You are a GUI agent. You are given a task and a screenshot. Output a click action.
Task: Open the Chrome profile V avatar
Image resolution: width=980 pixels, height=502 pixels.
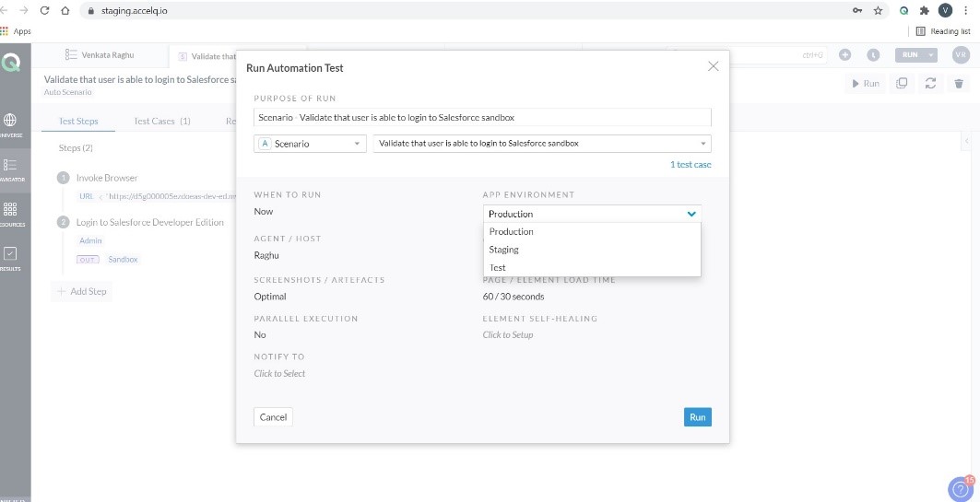pyautogui.click(x=945, y=11)
